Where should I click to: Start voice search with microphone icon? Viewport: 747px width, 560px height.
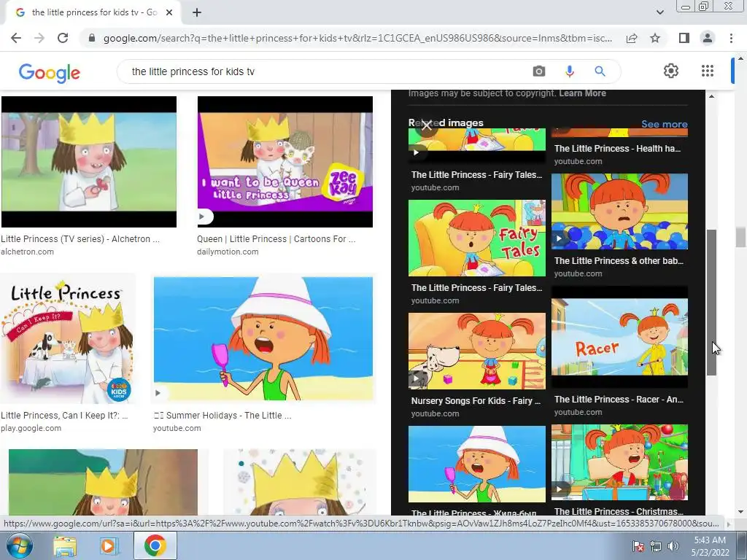click(x=569, y=71)
